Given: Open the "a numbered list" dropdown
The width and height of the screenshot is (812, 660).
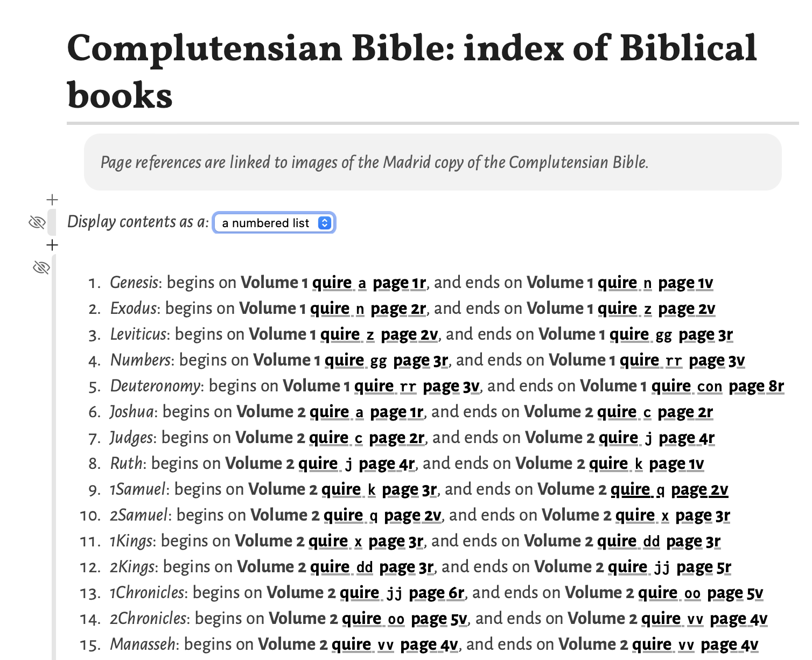Looking at the screenshot, I should (x=274, y=223).
